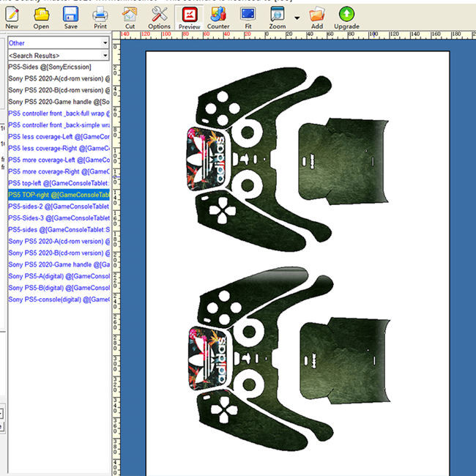Click the green Upgrade icon
476x476 pixels.
pos(346,14)
